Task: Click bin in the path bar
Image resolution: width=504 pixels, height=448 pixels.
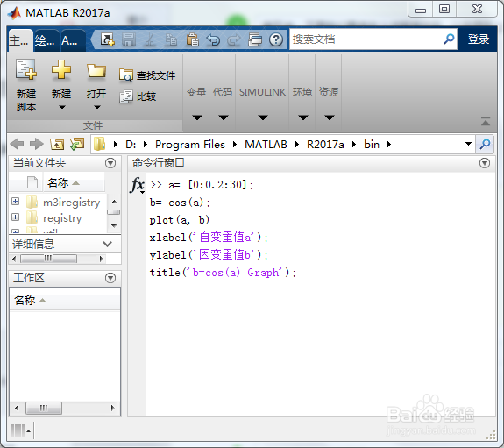Action: click(x=372, y=145)
